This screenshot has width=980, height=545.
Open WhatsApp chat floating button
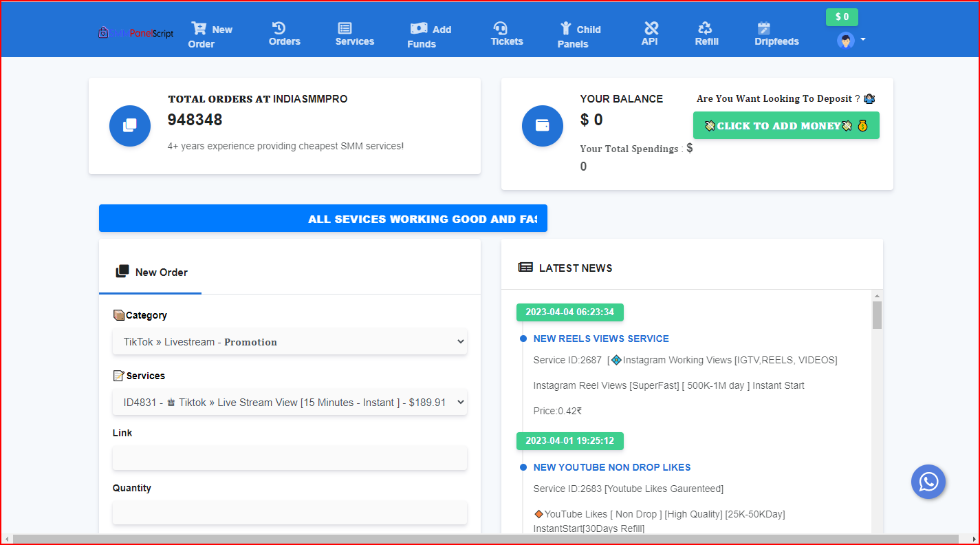pyautogui.click(x=928, y=482)
